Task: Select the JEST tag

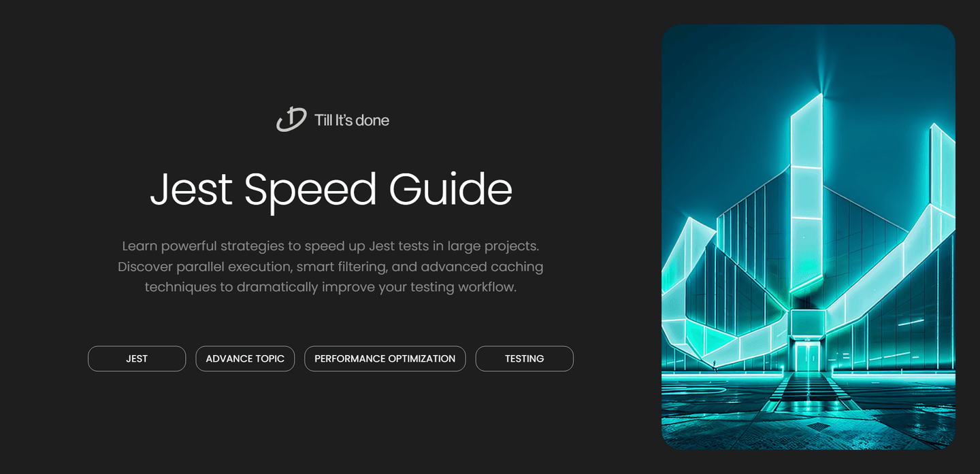Action: [x=137, y=358]
